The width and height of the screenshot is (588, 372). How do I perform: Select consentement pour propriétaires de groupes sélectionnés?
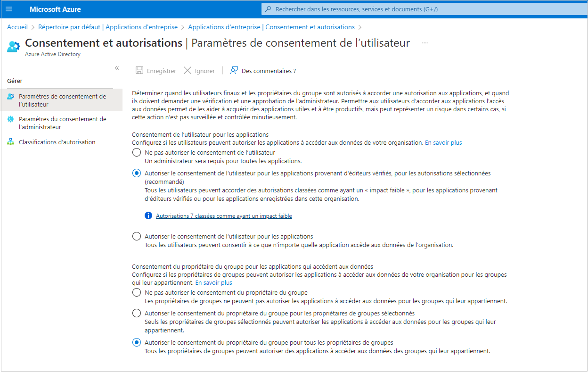pyautogui.click(x=137, y=314)
